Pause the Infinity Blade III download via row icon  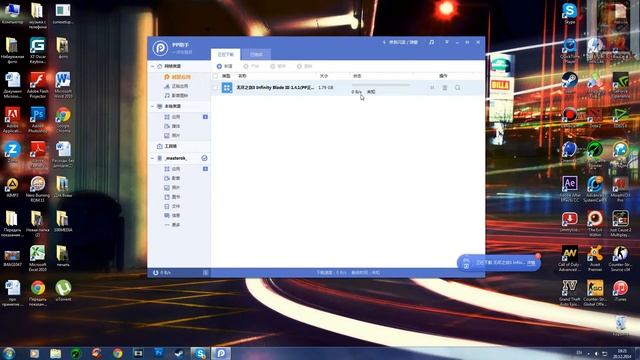click(x=432, y=87)
